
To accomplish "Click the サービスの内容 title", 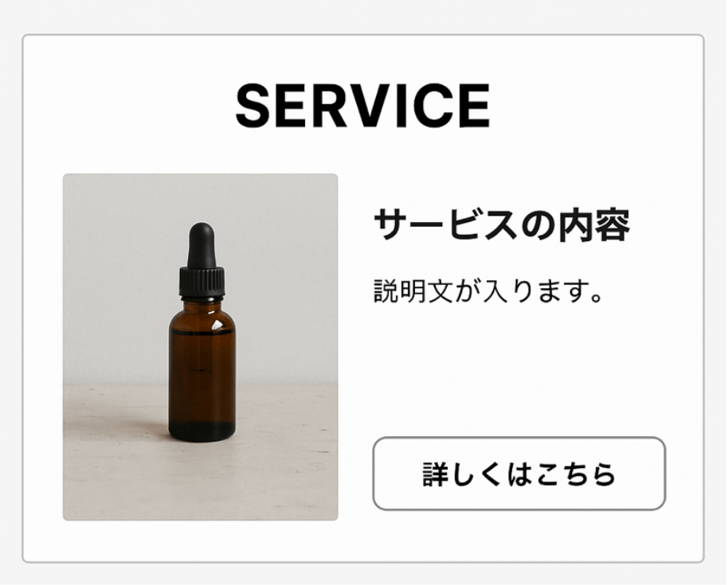I will tap(502, 225).
